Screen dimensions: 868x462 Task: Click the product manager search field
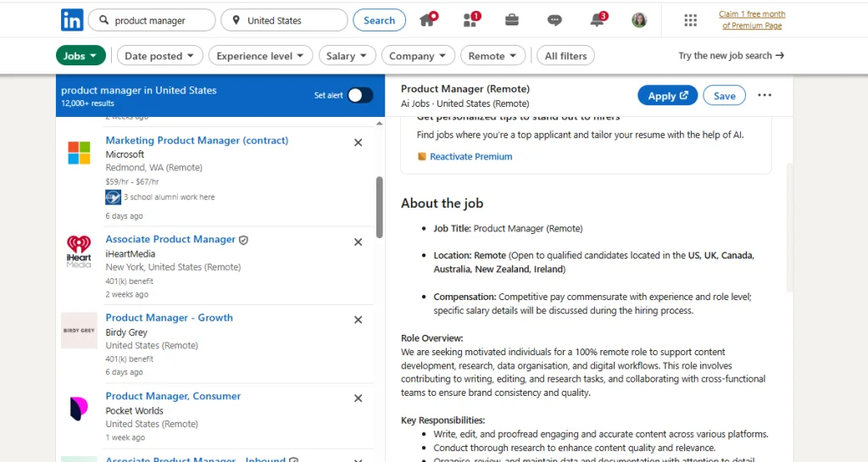(x=152, y=19)
